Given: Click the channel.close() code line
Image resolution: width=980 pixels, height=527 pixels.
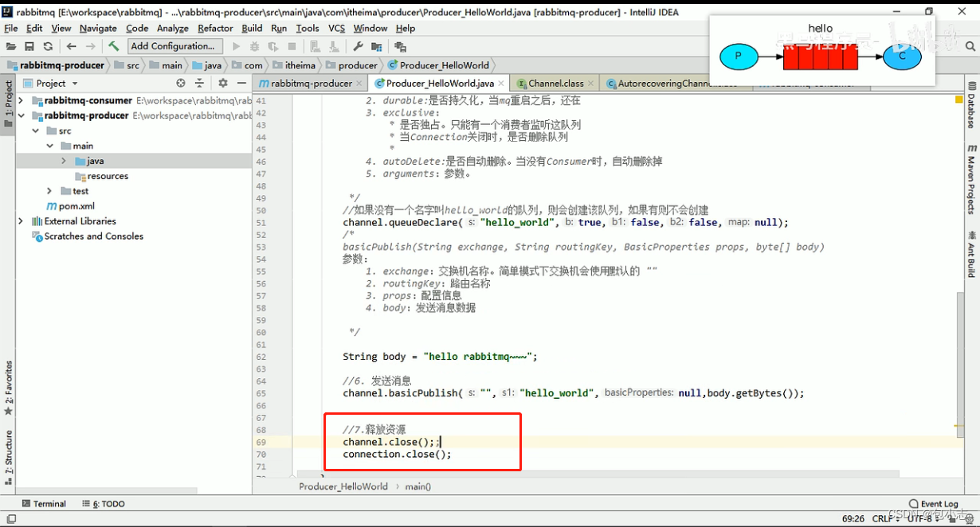Looking at the screenshot, I should click(x=390, y=442).
